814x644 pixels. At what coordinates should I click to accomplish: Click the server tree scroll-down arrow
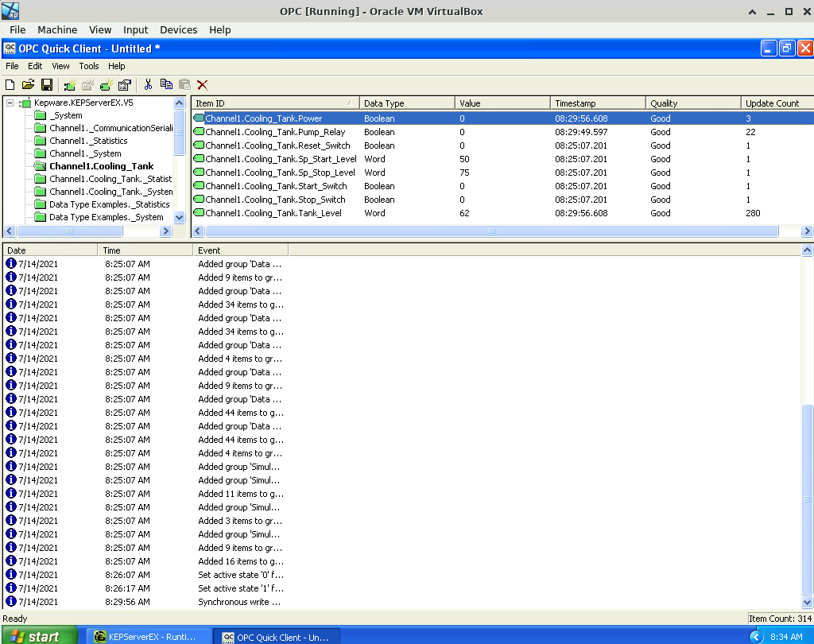point(180,218)
